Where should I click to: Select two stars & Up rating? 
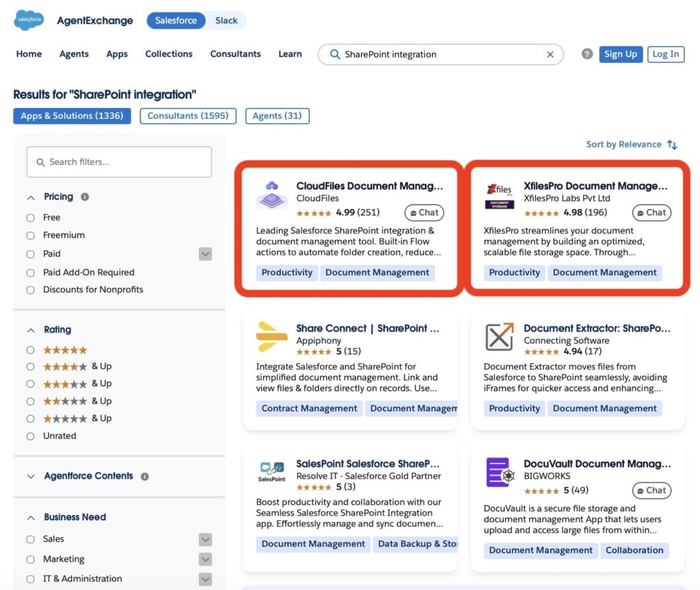(30, 401)
